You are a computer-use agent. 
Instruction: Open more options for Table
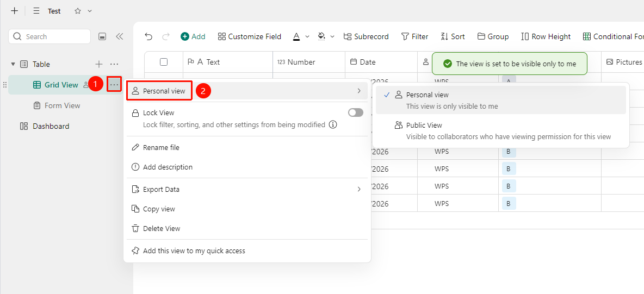[x=114, y=64]
